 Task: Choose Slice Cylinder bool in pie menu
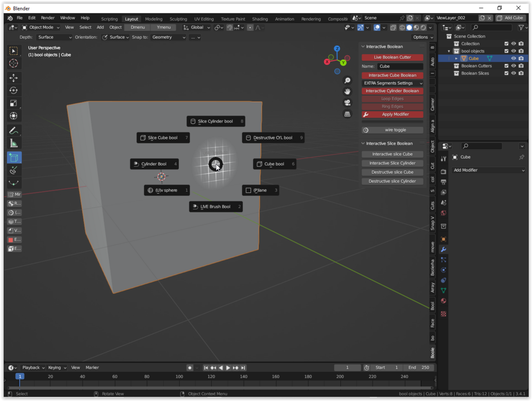pos(216,121)
